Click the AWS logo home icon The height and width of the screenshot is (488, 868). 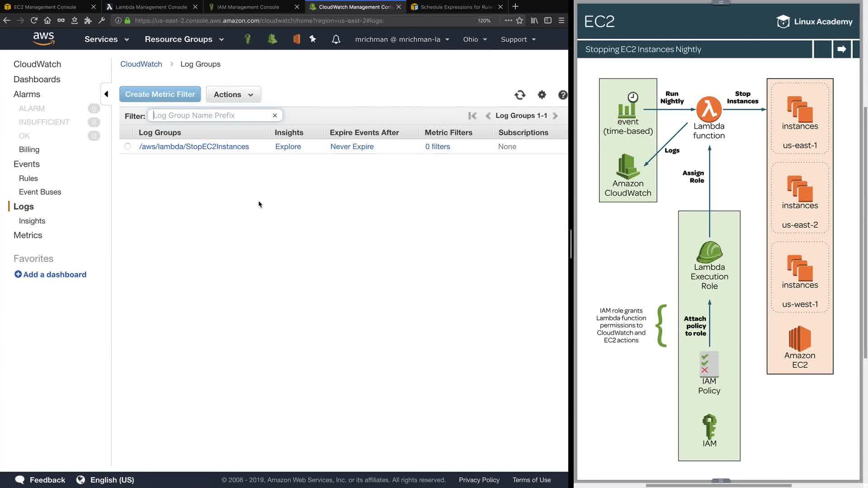coord(44,39)
